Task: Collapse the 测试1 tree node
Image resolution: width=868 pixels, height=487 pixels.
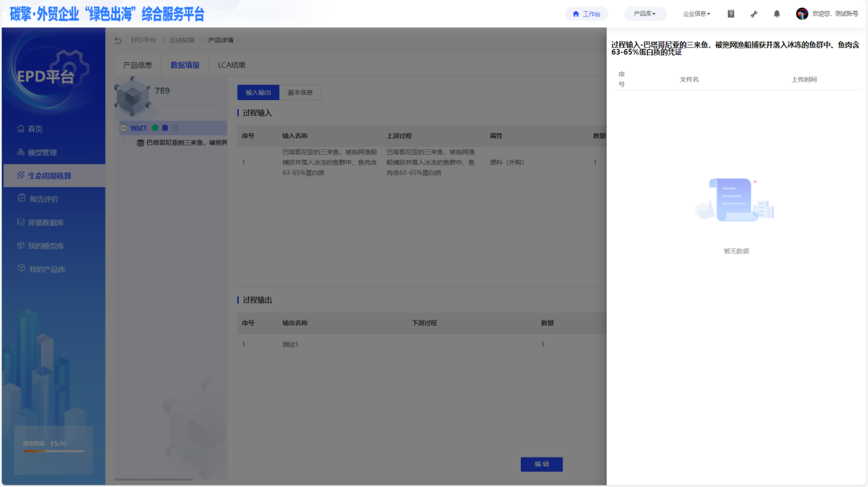Action: pyautogui.click(x=124, y=128)
